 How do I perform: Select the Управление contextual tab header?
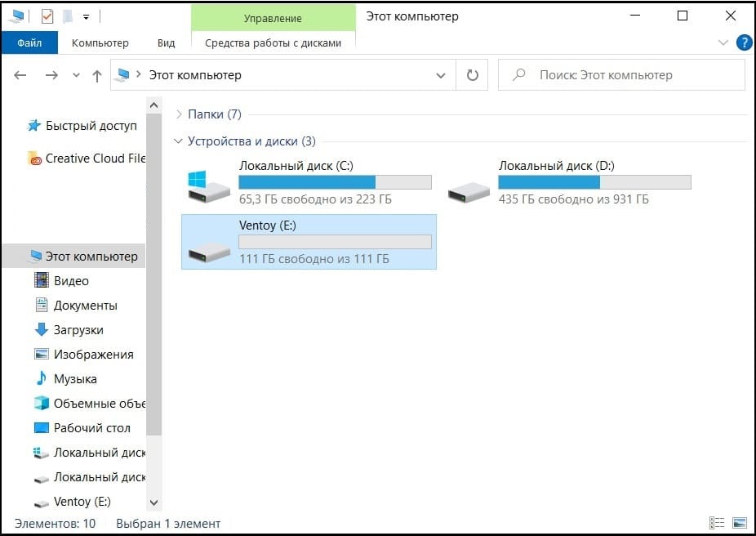(273, 18)
